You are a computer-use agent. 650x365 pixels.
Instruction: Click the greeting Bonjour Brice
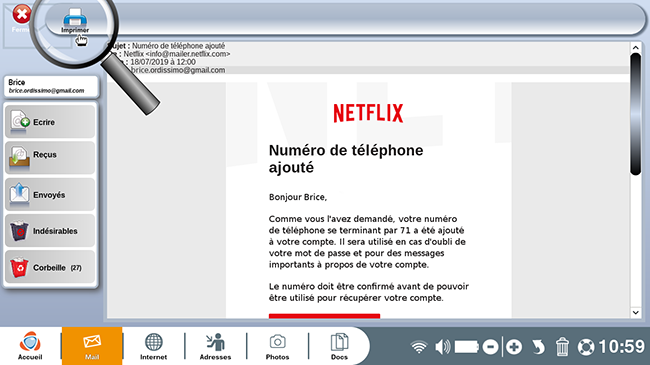[298, 197]
